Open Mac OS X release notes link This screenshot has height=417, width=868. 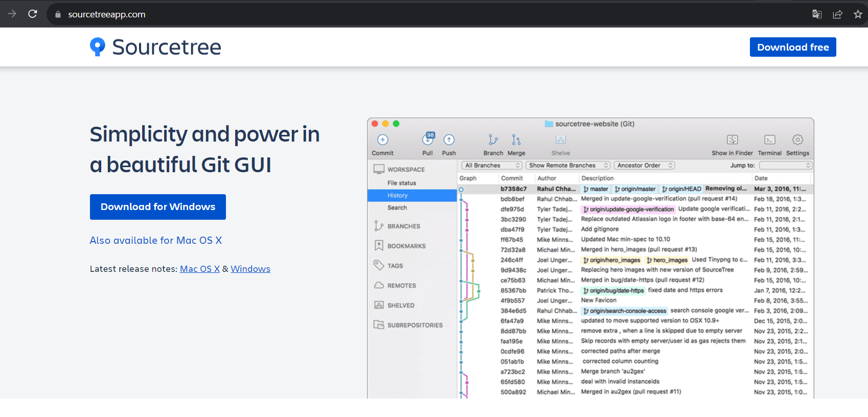click(x=200, y=269)
